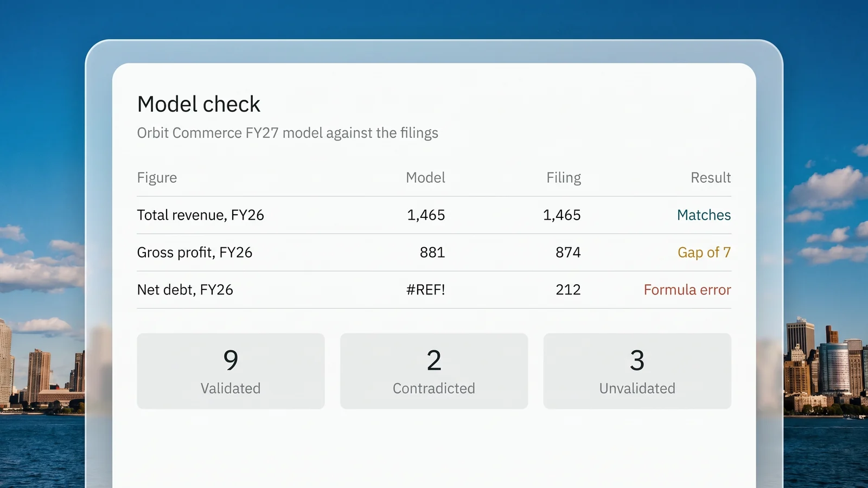Click the Filing value 212
This screenshot has width=868, height=488.
pos(568,290)
